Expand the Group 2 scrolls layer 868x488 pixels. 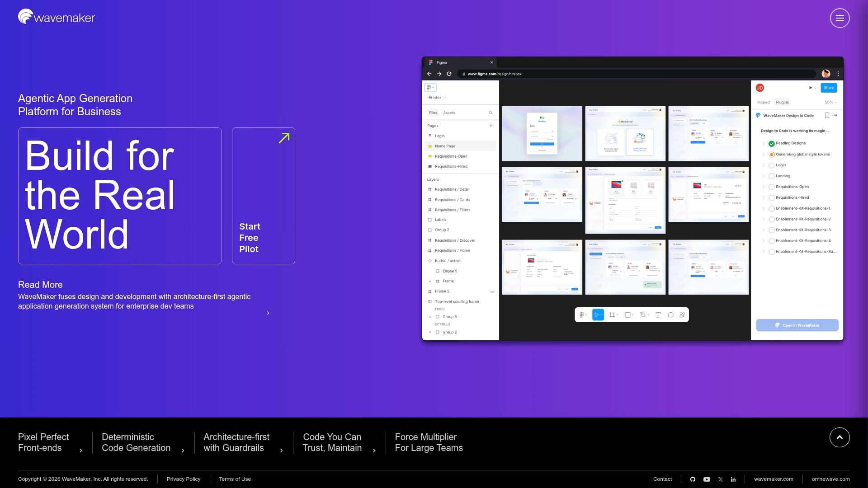430,333
